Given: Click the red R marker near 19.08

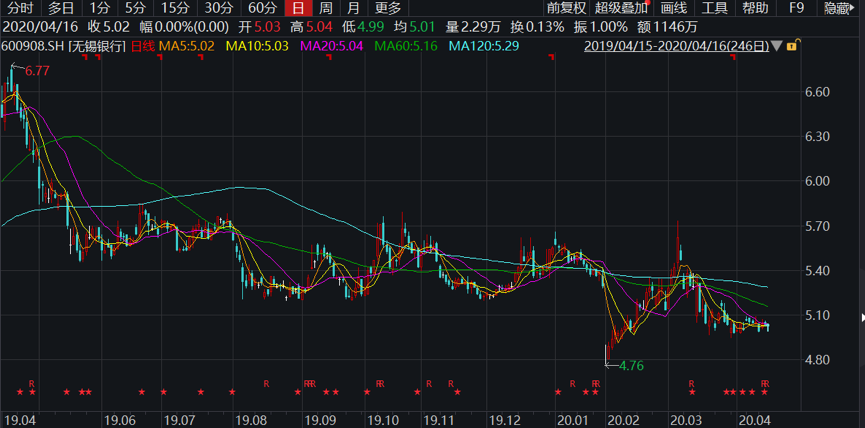Looking at the screenshot, I should pos(266,384).
